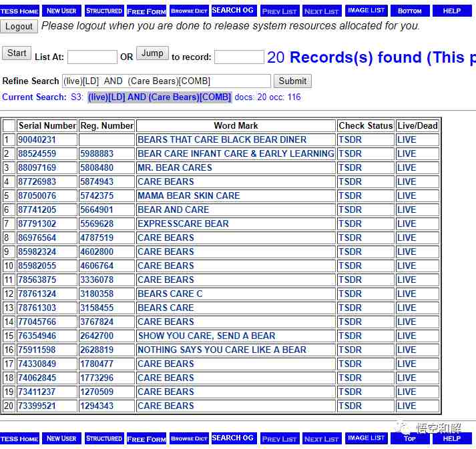Open Structured search from top bar
The image size is (476, 449).
[104, 11]
